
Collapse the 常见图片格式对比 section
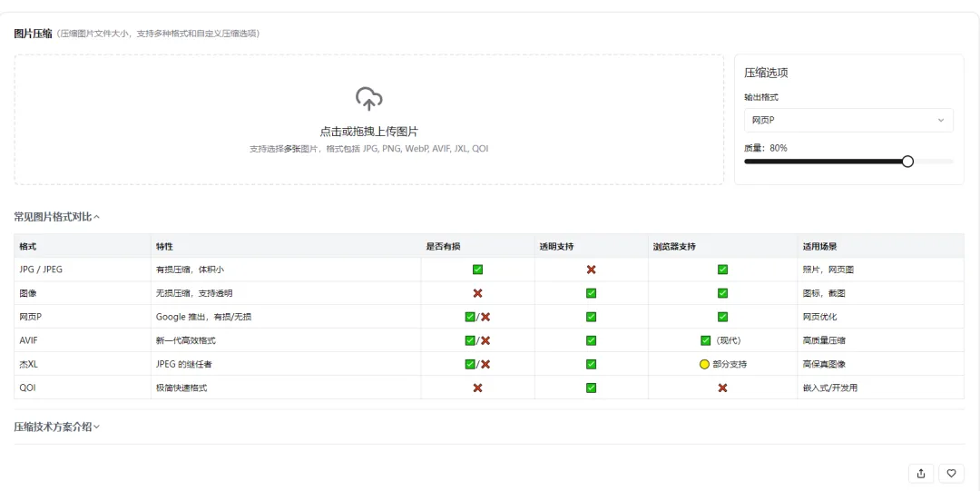57,217
